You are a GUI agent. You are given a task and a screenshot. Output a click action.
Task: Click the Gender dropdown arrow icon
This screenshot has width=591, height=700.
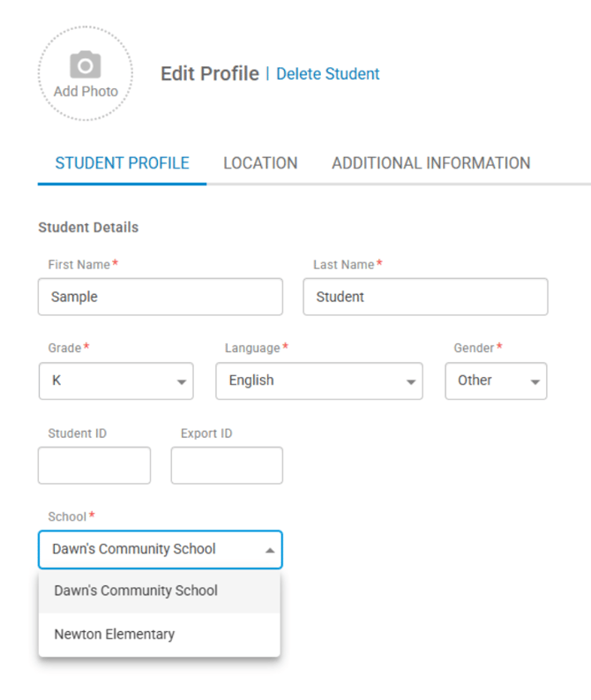(534, 382)
